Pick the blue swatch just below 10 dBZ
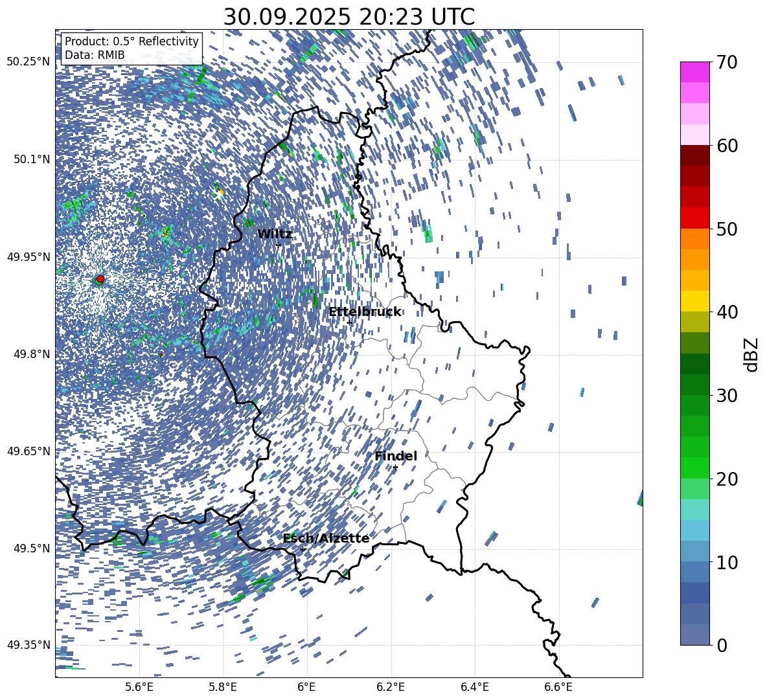 pos(694,572)
